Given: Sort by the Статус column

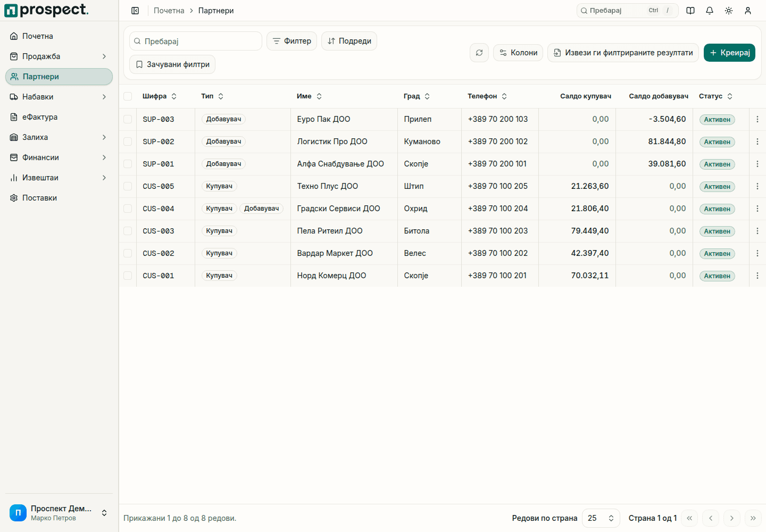Looking at the screenshot, I should tap(716, 96).
